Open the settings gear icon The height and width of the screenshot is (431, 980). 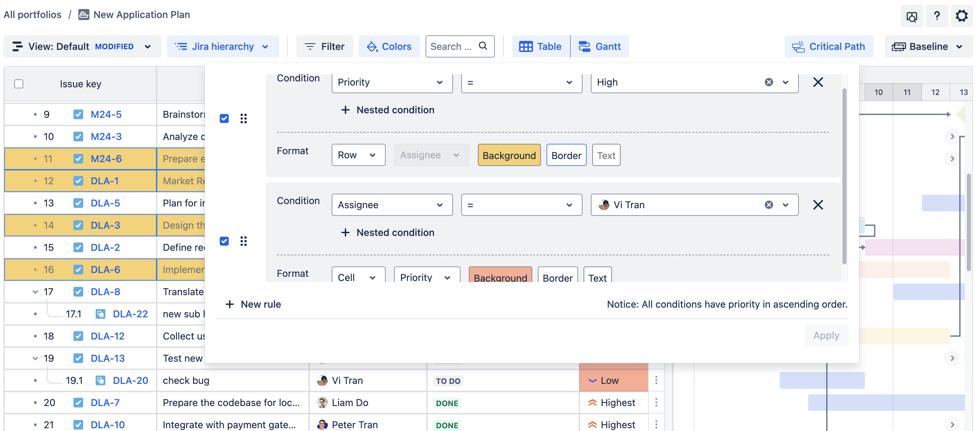(961, 16)
